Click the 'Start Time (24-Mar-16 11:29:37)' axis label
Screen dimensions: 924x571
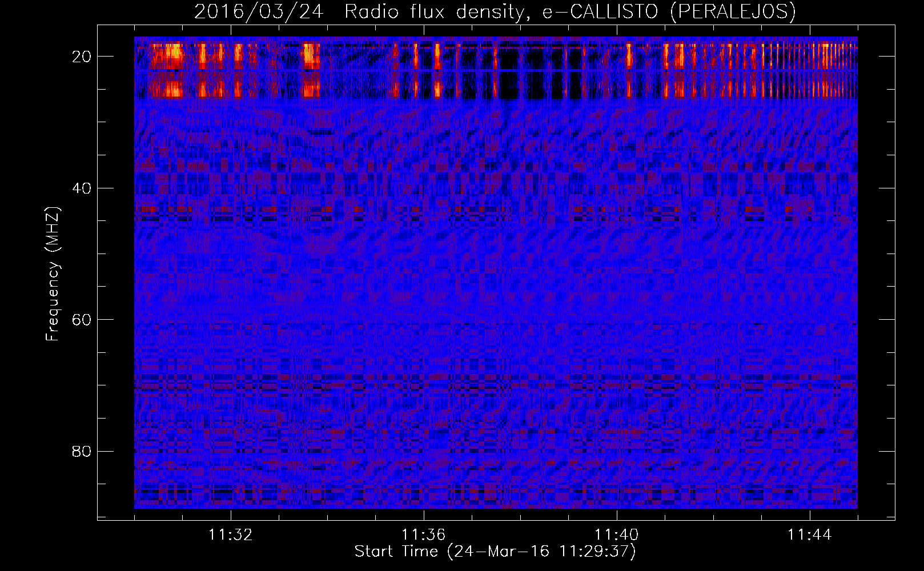[x=495, y=552]
